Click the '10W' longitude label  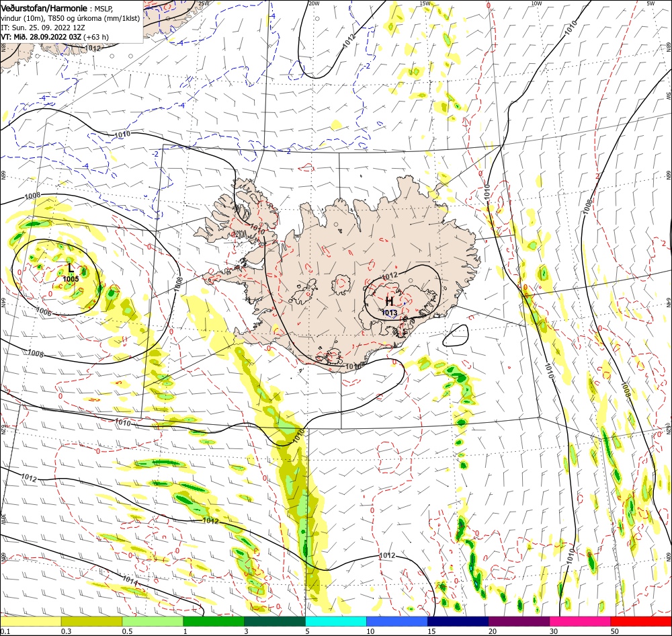tap(536, 3)
